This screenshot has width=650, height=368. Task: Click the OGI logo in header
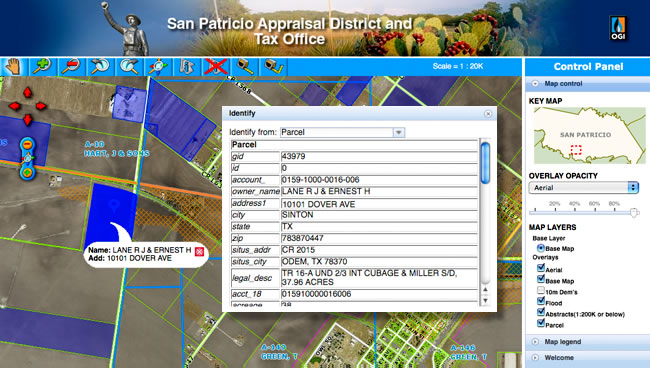618,28
